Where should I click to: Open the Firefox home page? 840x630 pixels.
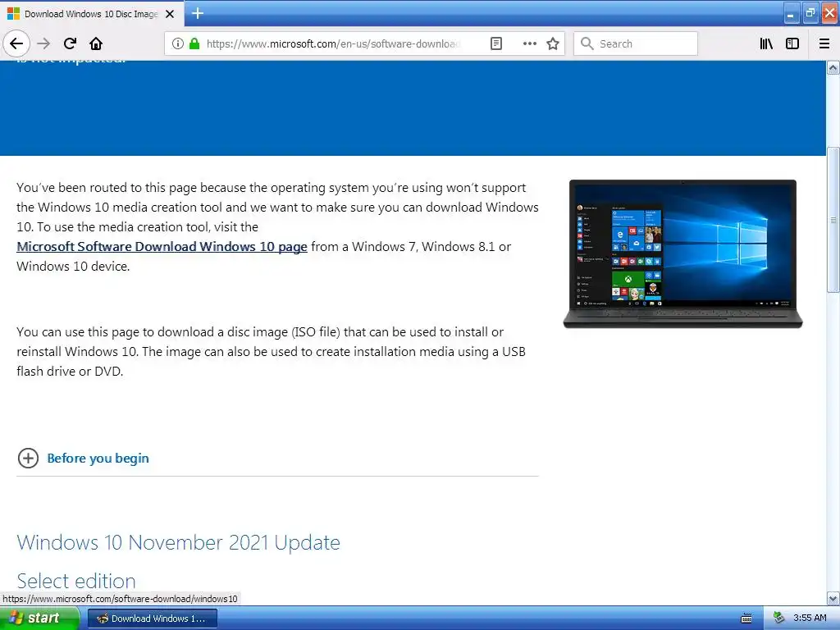click(x=96, y=43)
